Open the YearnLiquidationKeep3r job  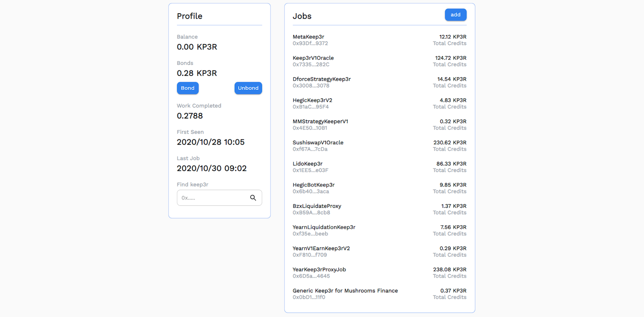pos(324,227)
